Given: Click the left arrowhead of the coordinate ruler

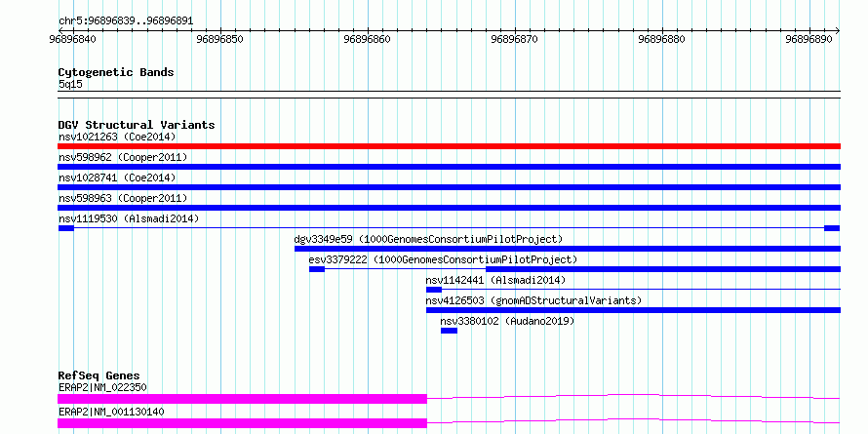Looking at the screenshot, I should [x=60, y=31].
